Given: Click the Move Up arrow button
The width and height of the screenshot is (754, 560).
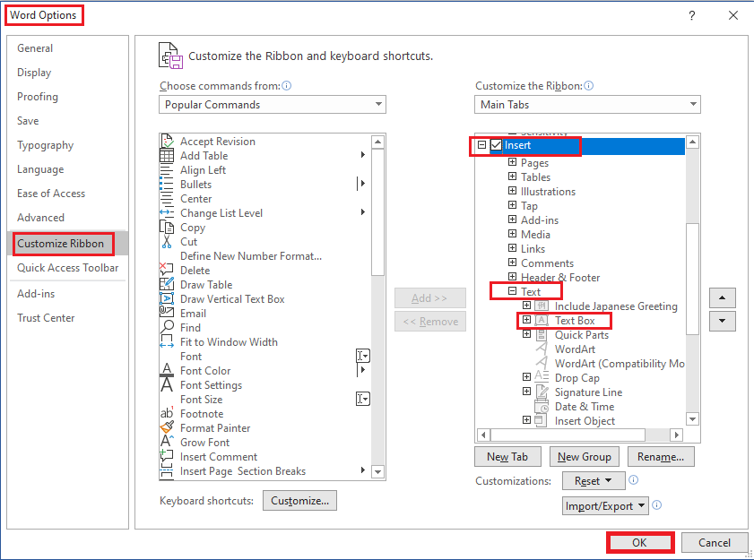Looking at the screenshot, I should (723, 297).
